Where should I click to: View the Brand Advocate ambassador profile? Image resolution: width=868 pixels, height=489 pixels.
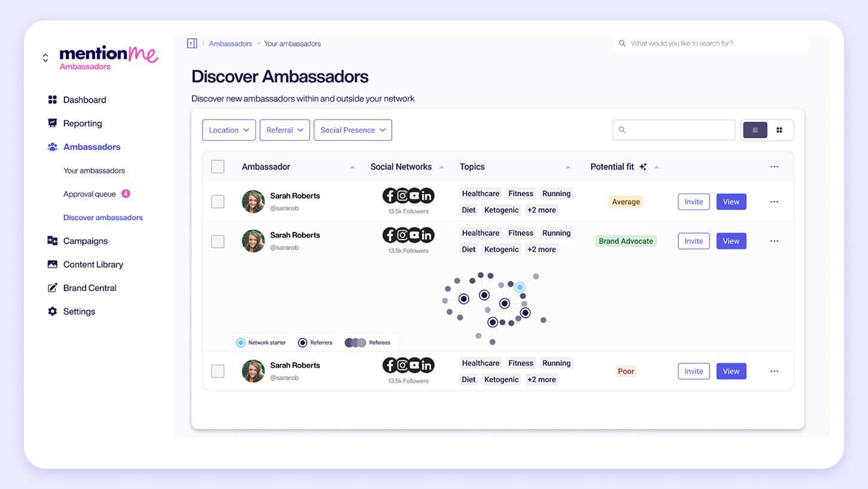pyautogui.click(x=731, y=241)
